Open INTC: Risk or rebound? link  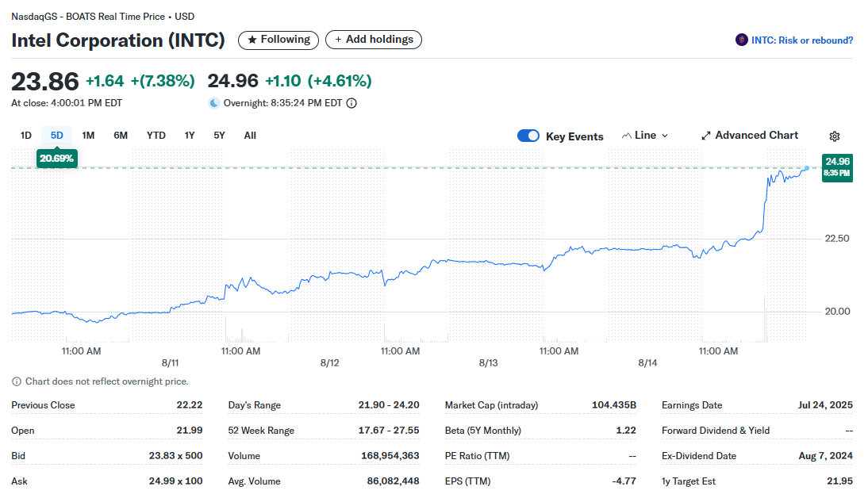(801, 40)
